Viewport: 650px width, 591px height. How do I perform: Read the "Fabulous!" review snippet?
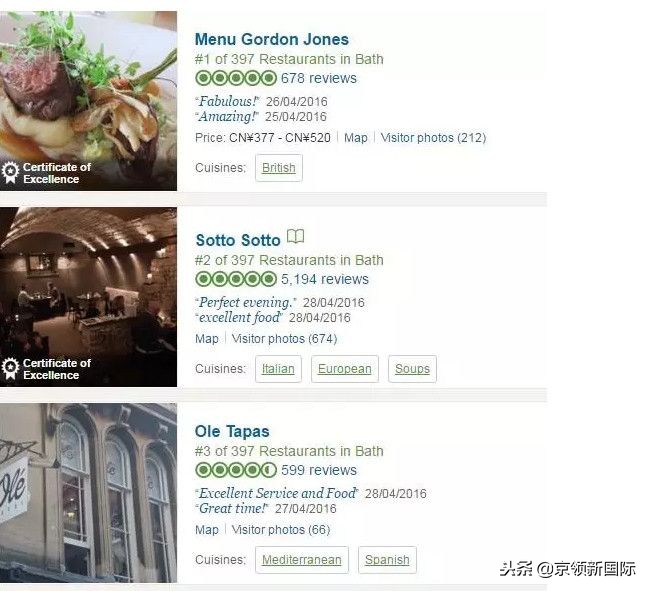[227, 102]
